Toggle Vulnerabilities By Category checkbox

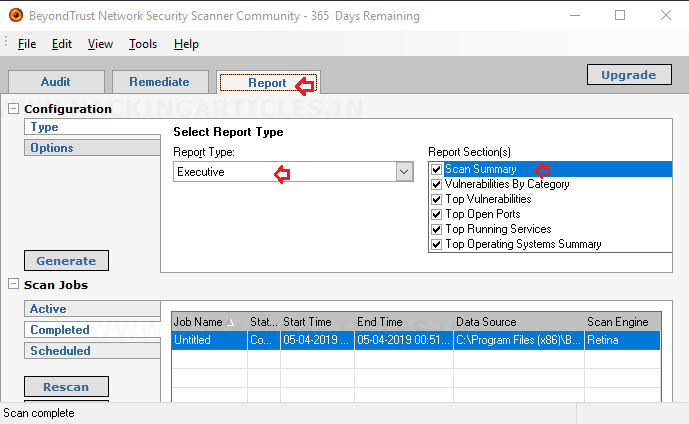(x=436, y=184)
